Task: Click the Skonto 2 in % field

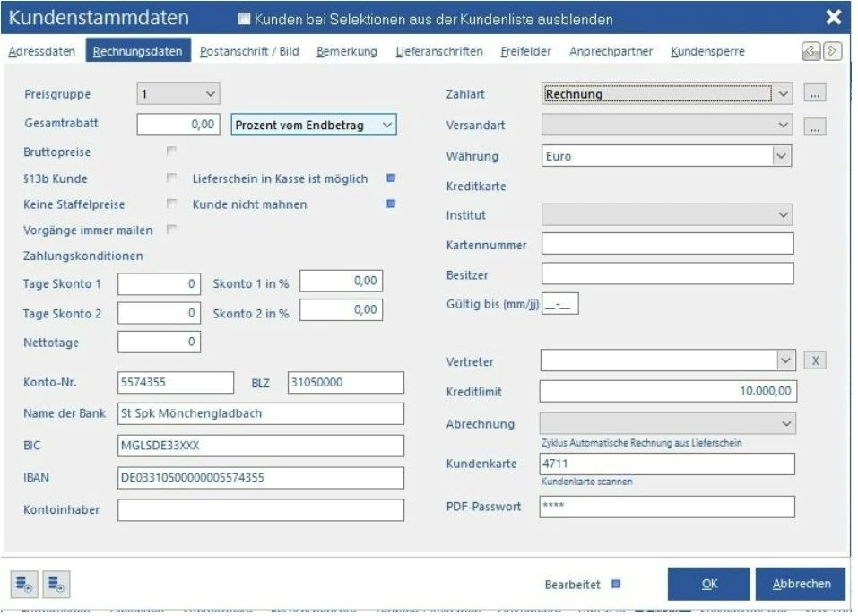Action: click(342, 309)
